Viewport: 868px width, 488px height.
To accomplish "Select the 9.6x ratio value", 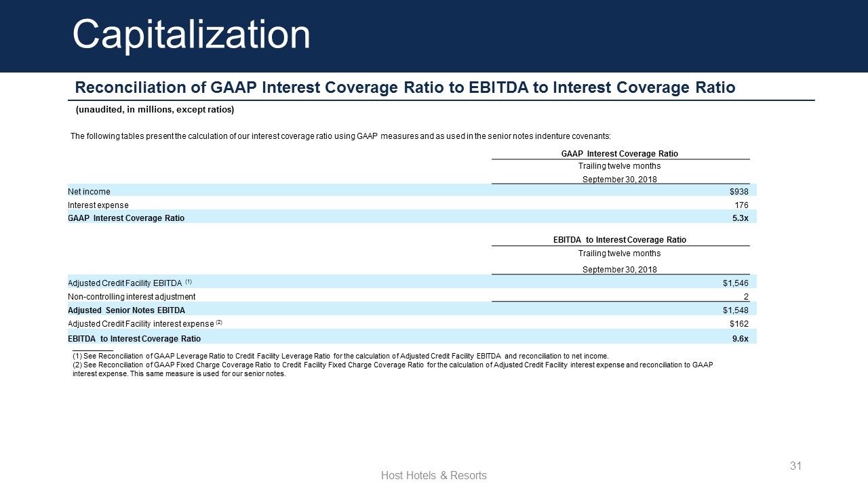I will (x=740, y=338).
